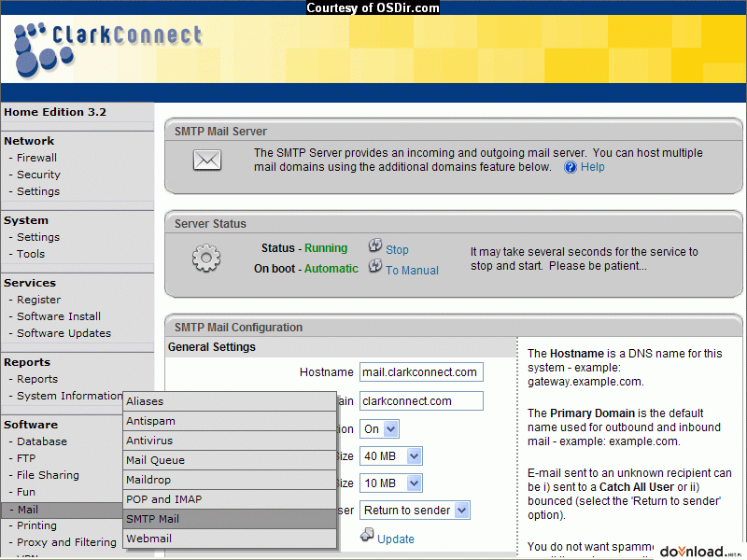Open Maildrop from the submenu
747x560 pixels.
230,480
